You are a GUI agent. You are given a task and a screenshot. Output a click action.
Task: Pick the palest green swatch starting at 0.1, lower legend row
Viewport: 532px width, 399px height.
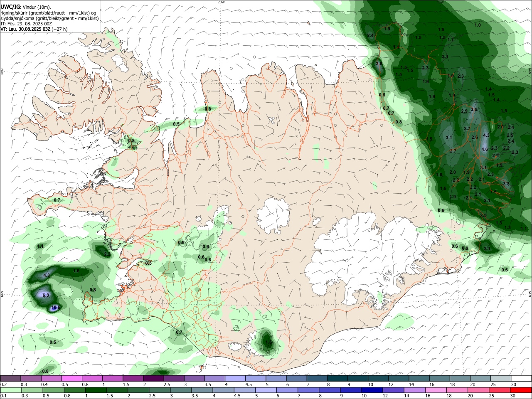tap(11, 390)
